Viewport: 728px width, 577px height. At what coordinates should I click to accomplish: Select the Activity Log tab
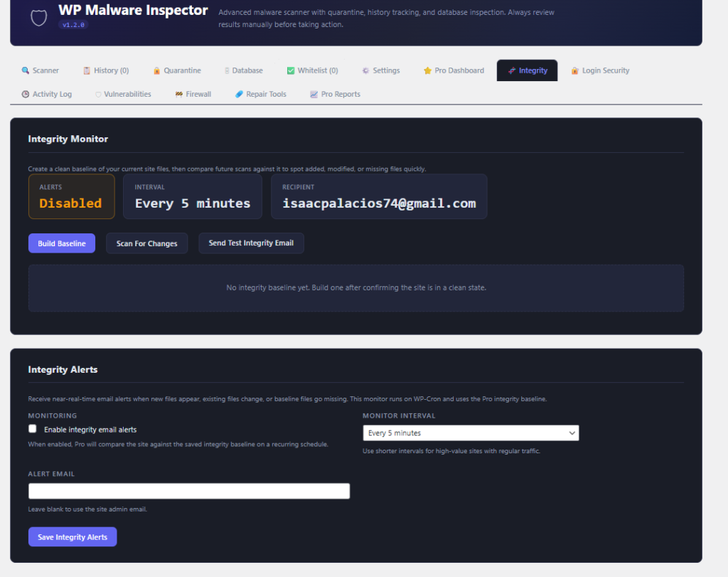[x=46, y=94]
